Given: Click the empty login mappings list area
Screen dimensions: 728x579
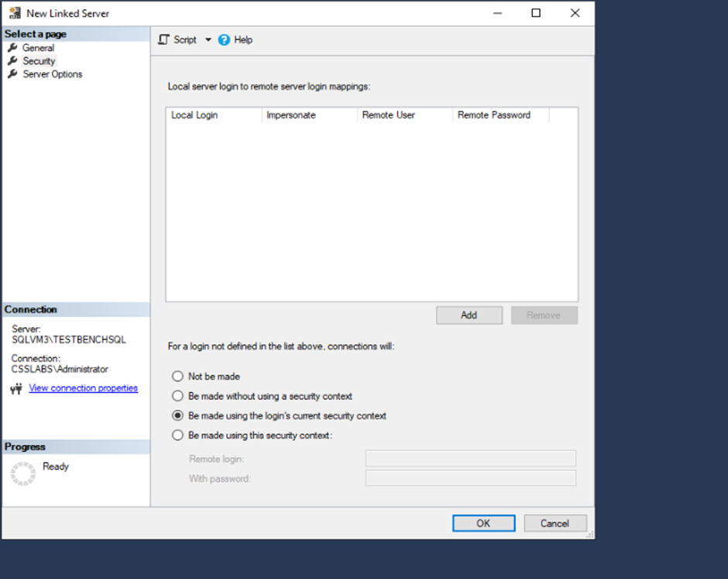Looking at the screenshot, I should (x=372, y=212).
